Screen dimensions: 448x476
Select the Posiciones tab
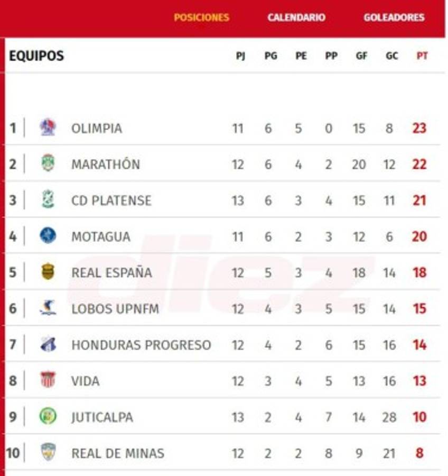point(201,17)
